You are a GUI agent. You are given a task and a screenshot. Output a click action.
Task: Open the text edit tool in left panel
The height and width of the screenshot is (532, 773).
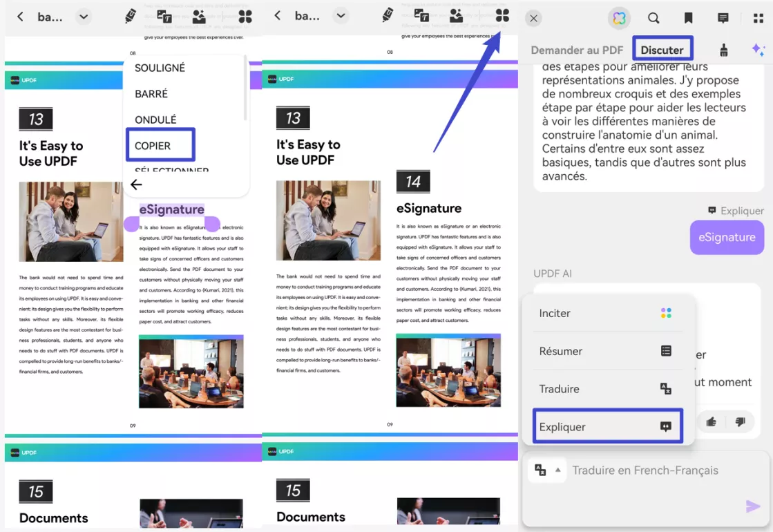164,17
